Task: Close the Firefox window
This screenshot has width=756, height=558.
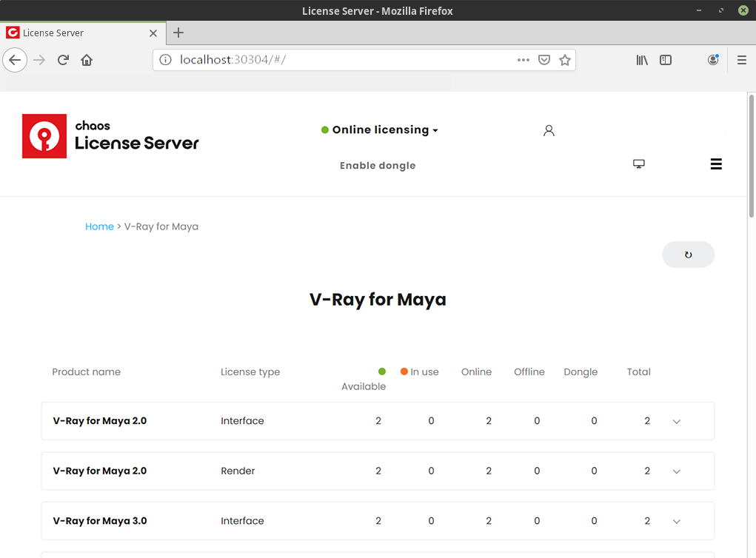Action: (x=743, y=10)
